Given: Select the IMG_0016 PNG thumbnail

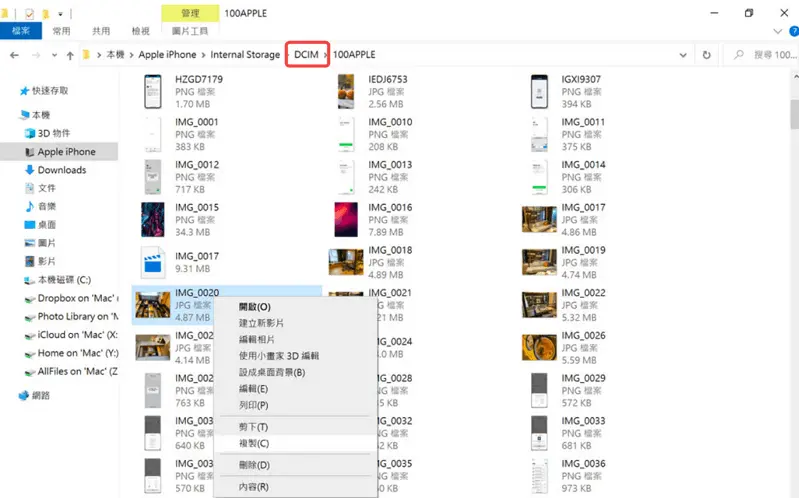Looking at the screenshot, I should pyautogui.click(x=346, y=220).
